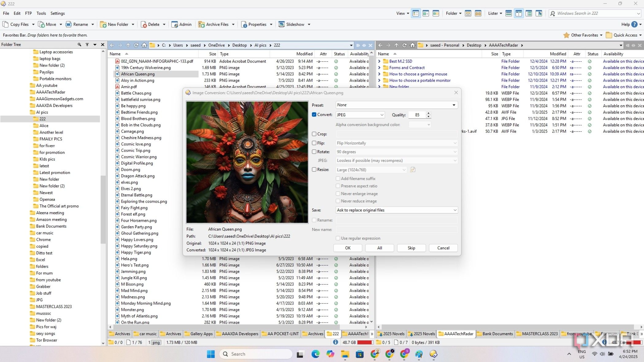Click the Skip button
Image resolution: width=644 pixels, height=362 pixels.
click(412, 248)
